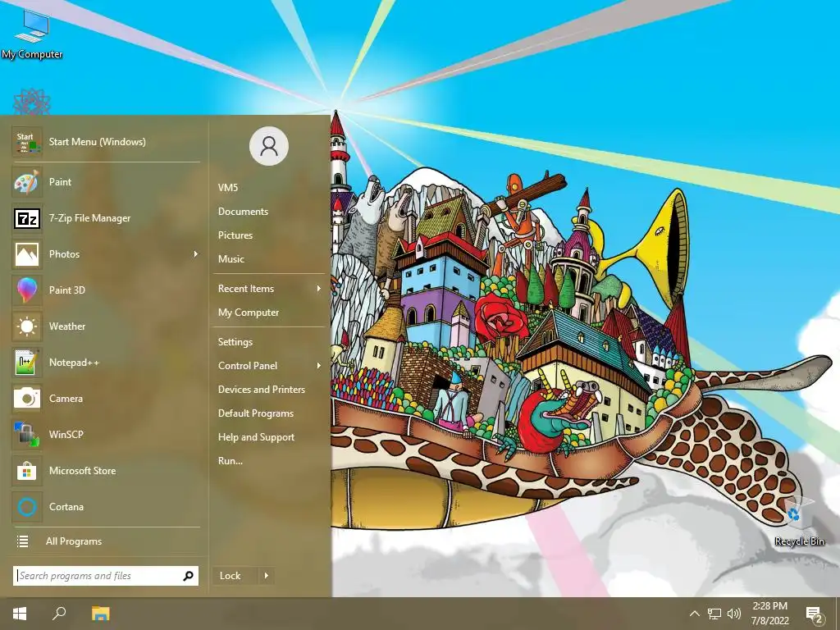Viewport: 840px width, 630px height.
Task: Click the Control Panel label
Action: click(x=248, y=366)
